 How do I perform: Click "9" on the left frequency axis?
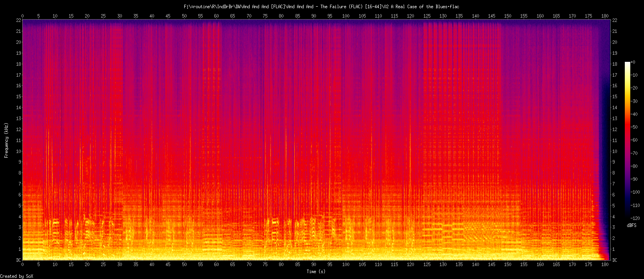tap(19, 162)
